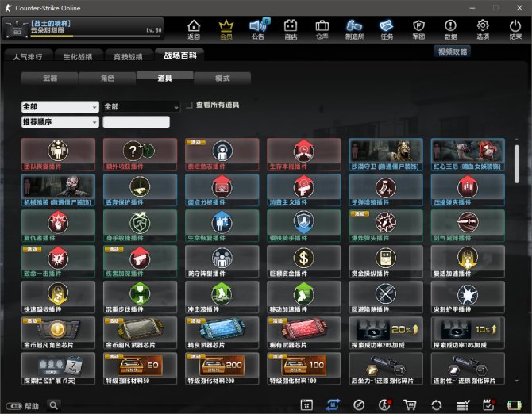Click the compass icon in bottom bar

(x=359, y=404)
